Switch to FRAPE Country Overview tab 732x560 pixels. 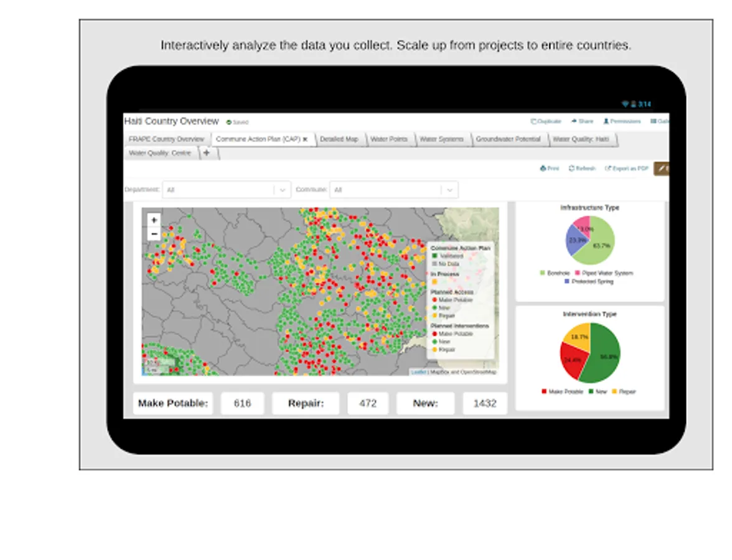pyautogui.click(x=166, y=139)
